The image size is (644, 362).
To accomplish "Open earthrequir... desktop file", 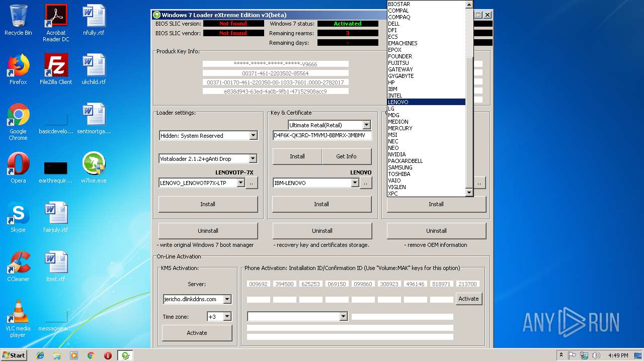I will [x=56, y=171].
